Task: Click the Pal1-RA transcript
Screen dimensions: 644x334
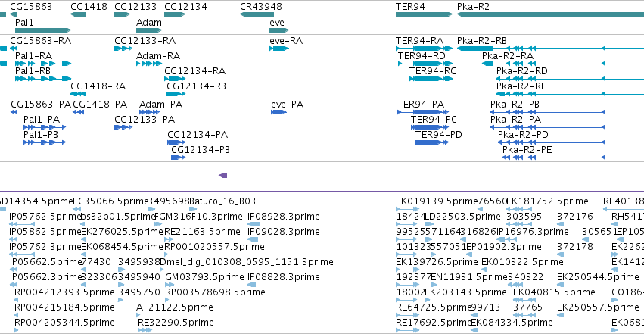Action: click(x=34, y=56)
